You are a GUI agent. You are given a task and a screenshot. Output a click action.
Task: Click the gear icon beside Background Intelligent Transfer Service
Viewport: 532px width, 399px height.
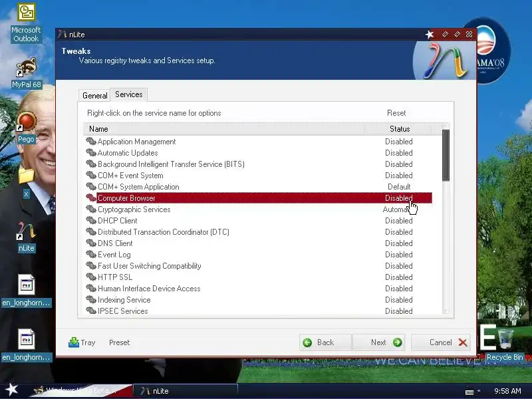pyautogui.click(x=91, y=164)
